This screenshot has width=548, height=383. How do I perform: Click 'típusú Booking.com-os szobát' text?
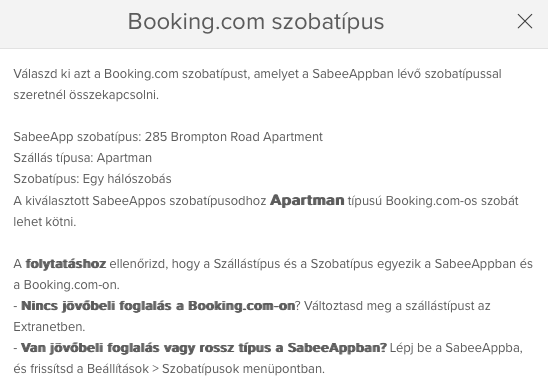click(x=433, y=201)
